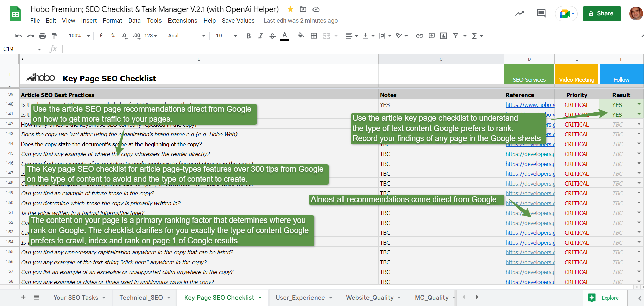Open the Format menu

(x=112, y=21)
